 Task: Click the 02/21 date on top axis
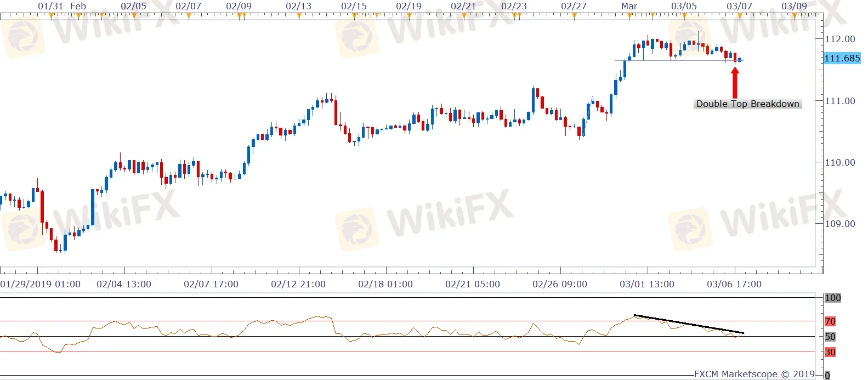click(x=464, y=6)
